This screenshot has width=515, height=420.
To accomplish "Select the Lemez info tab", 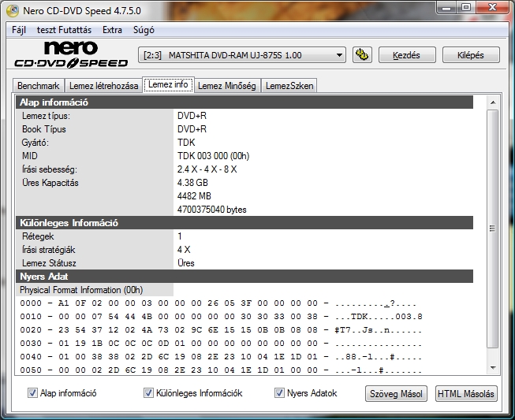I will [x=168, y=84].
